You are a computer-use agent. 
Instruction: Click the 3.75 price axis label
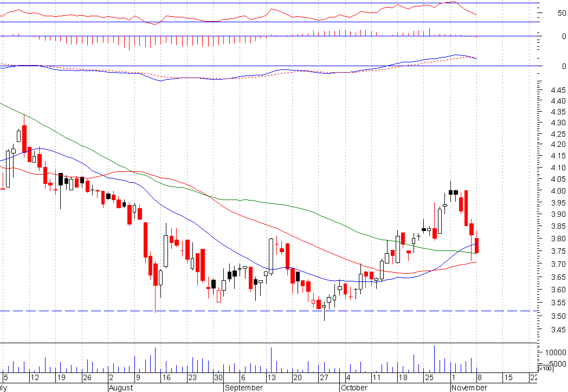click(558, 251)
